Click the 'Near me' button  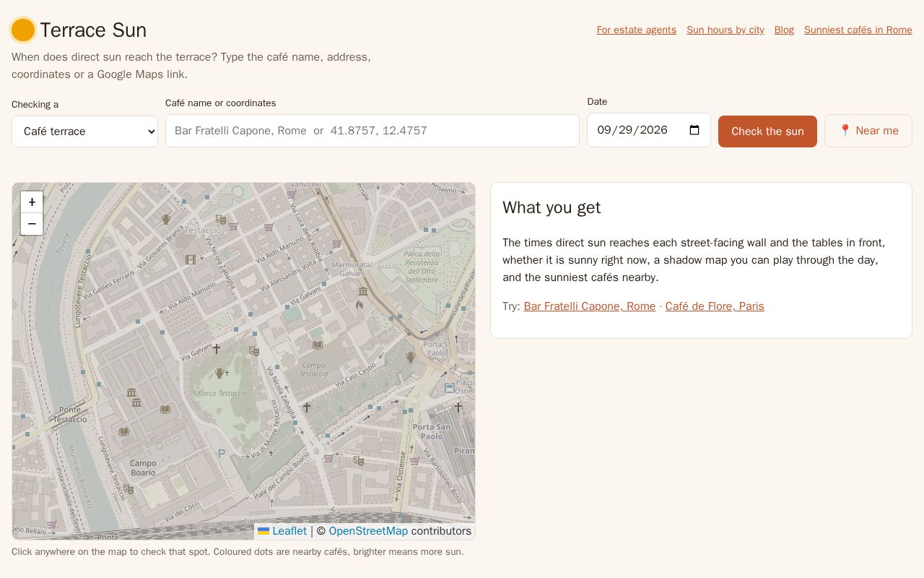point(868,131)
